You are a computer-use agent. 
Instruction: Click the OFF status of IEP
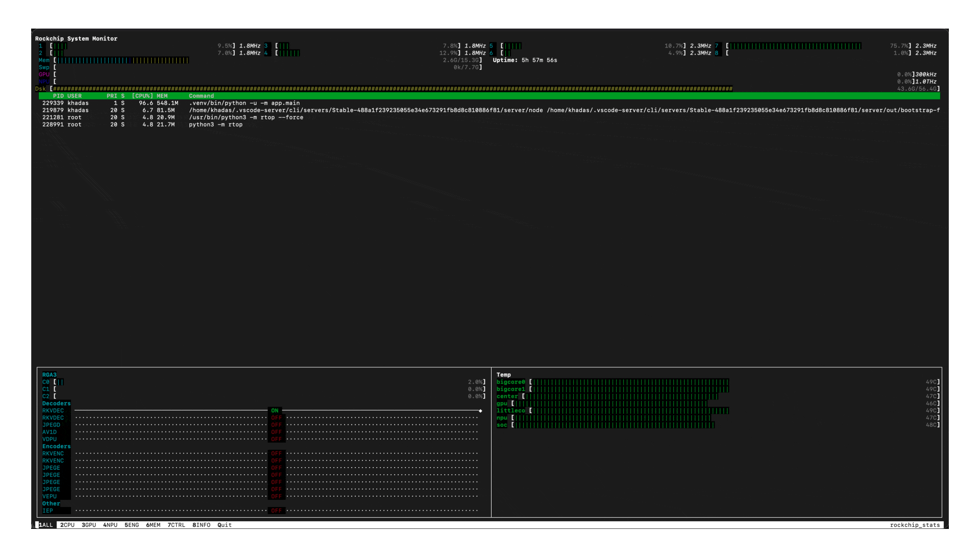tap(277, 511)
